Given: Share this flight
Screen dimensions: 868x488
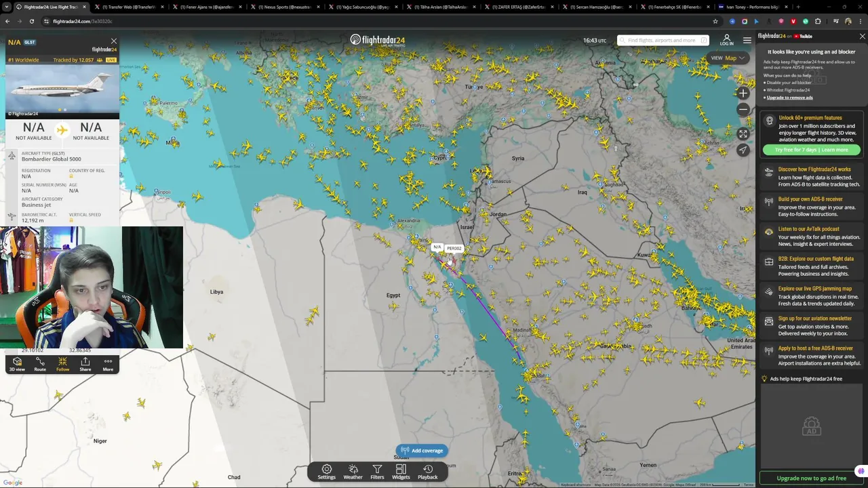Looking at the screenshot, I should tap(85, 365).
